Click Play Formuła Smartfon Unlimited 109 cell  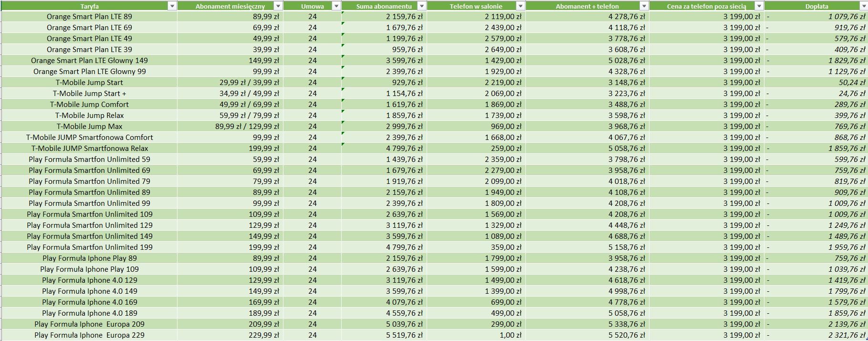click(89, 214)
